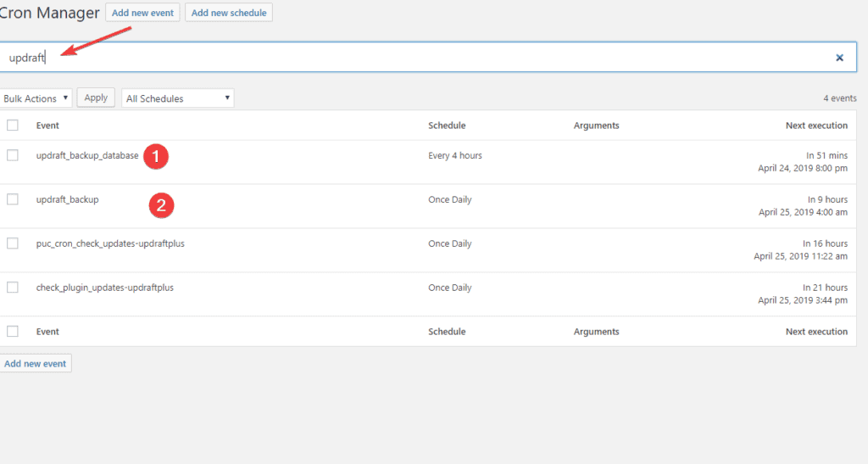The image size is (868, 464).
Task: Click the Add new schedule button
Action: click(229, 13)
